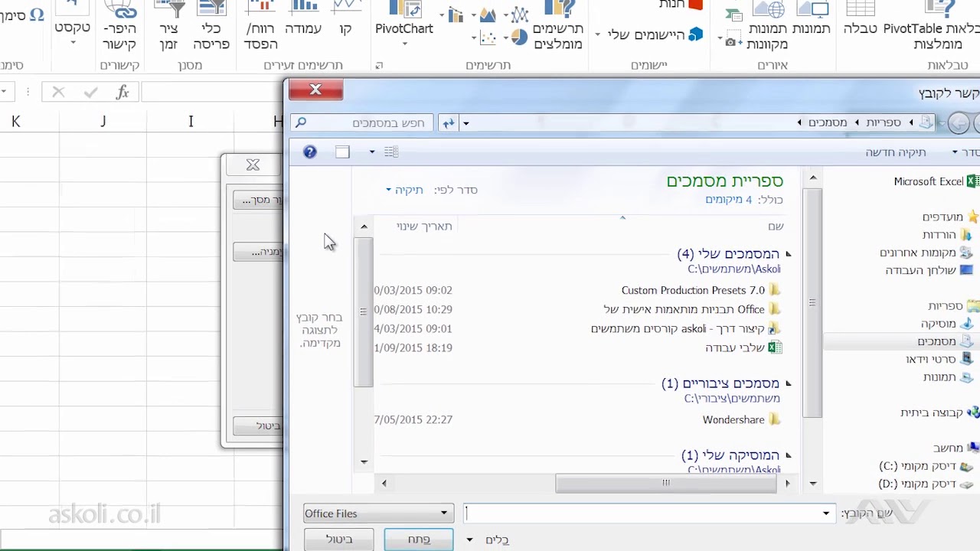Select the Office custom templates folder
The width and height of the screenshot is (980, 551).
(692, 309)
